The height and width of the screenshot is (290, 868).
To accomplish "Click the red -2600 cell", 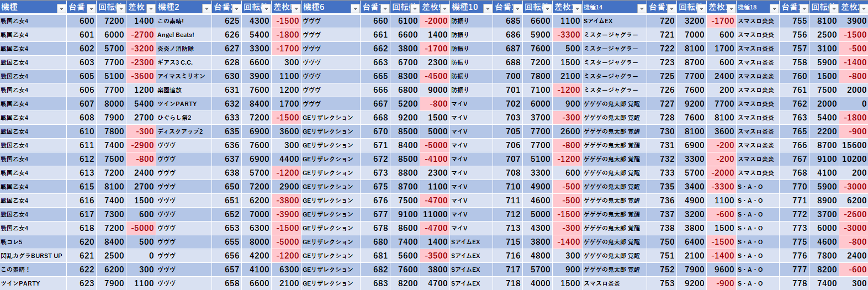I will point(853,214).
